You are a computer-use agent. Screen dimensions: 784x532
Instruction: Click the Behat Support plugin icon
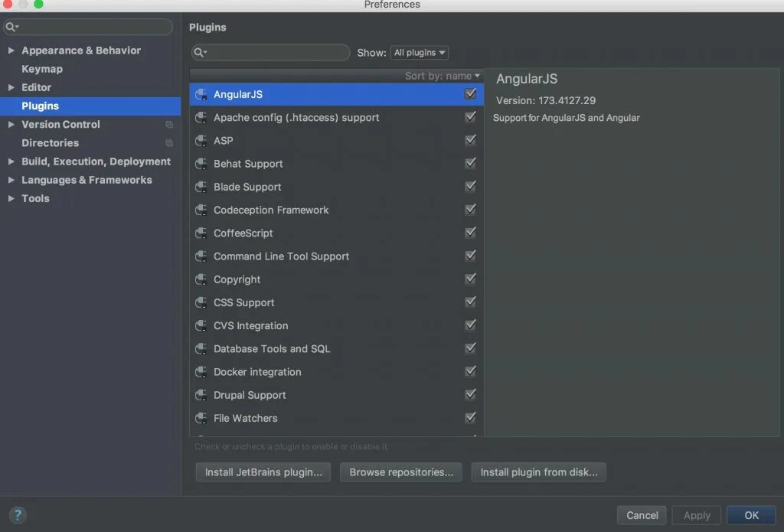coord(201,164)
